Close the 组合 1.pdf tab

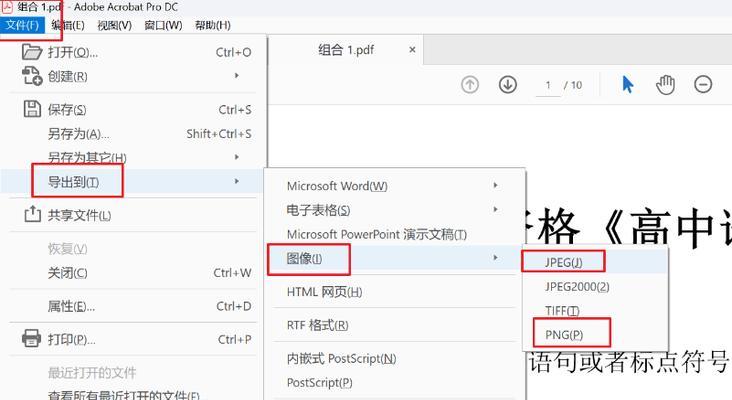[412, 49]
